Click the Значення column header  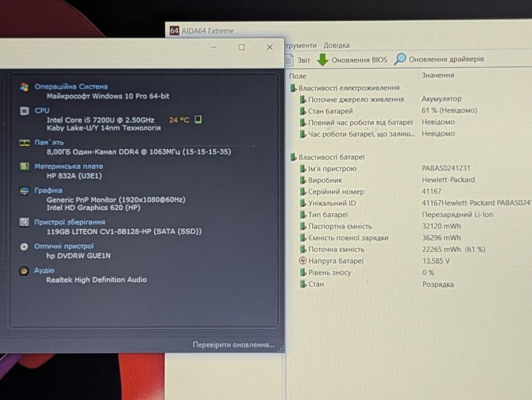coord(437,75)
